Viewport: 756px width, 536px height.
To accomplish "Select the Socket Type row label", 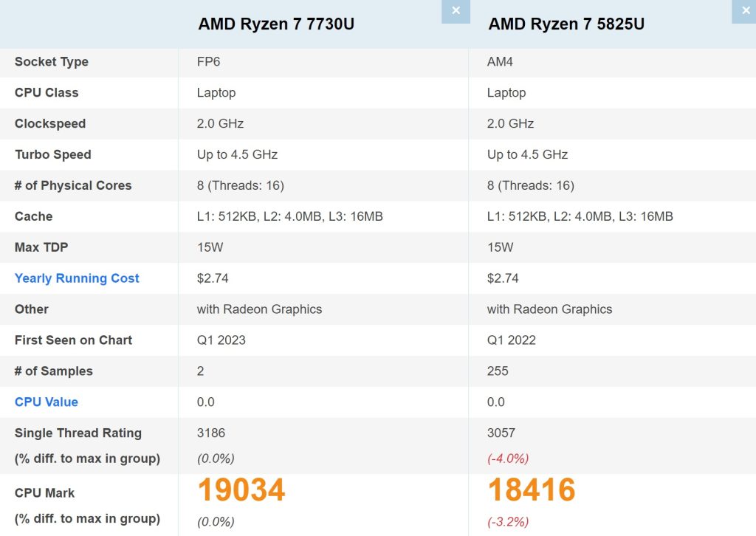I will [x=52, y=62].
